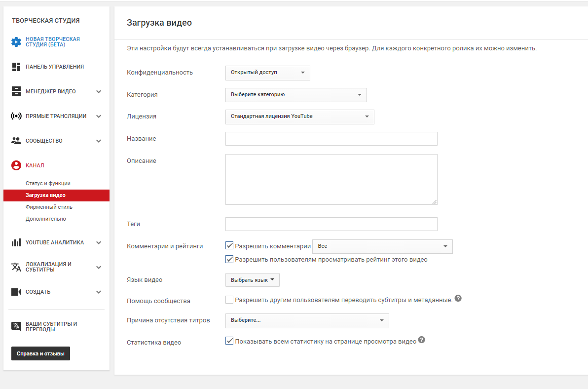Viewport: 588px width, 389px height.
Task: Toggle checkbox for viewing video rating
Action: (x=229, y=259)
